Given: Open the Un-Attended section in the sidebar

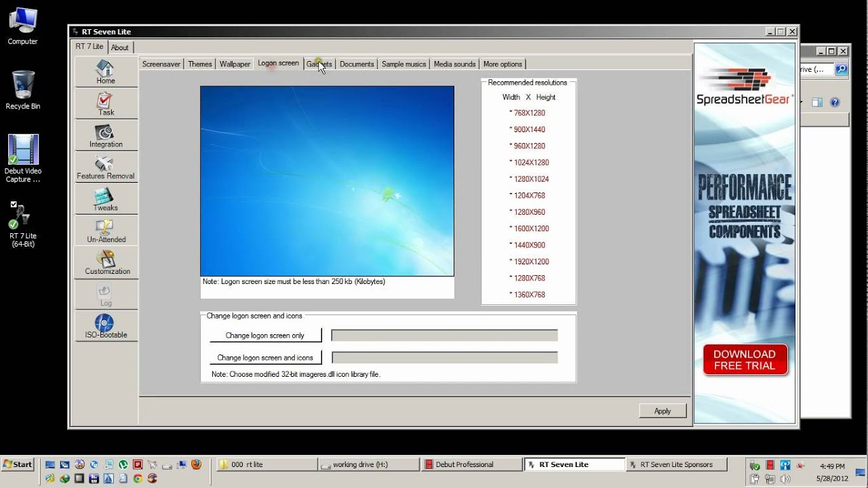Looking at the screenshot, I should pos(106,231).
